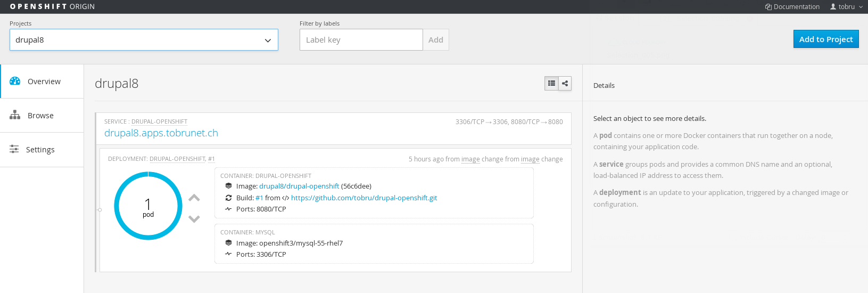Click the code icon before GitHub URL
The height and width of the screenshot is (293, 868).
click(x=286, y=198)
